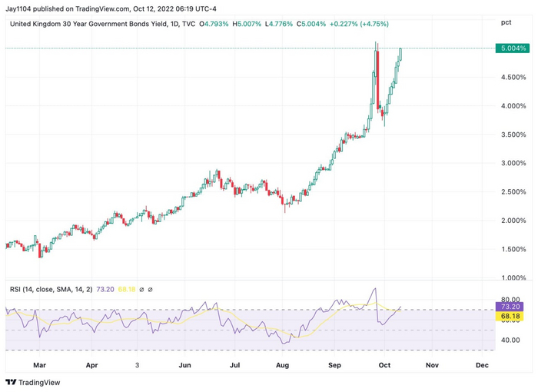Select the purple RSI 73.20 value badge
The width and height of the screenshot is (538, 392).
click(x=510, y=307)
